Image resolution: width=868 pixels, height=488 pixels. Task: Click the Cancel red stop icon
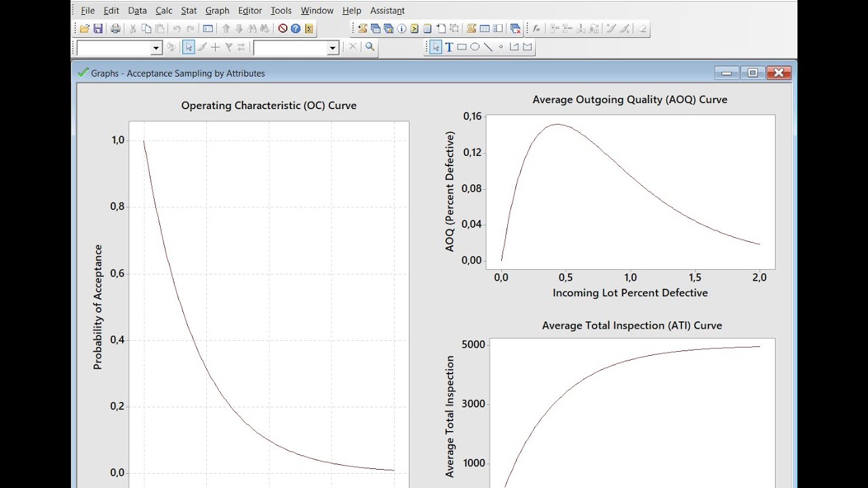(283, 28)
